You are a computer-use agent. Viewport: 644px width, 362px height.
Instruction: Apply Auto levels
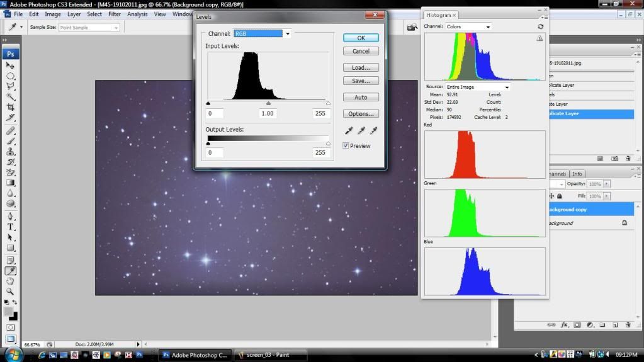click(361, 98)
